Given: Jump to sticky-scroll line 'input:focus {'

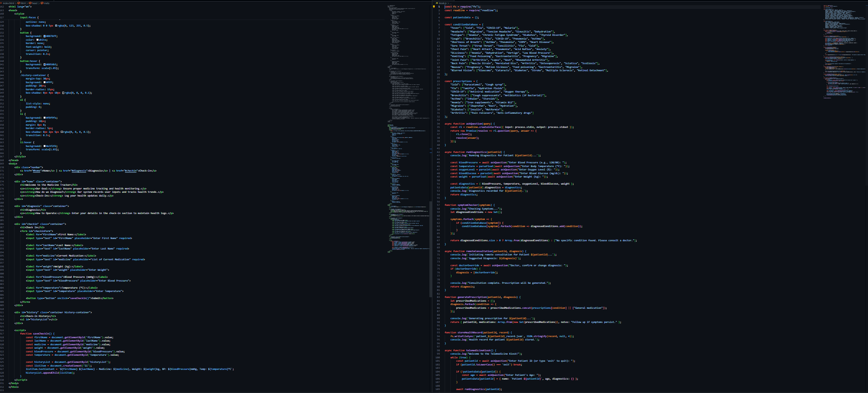Looking at the screenshot, I should [29, 18].
